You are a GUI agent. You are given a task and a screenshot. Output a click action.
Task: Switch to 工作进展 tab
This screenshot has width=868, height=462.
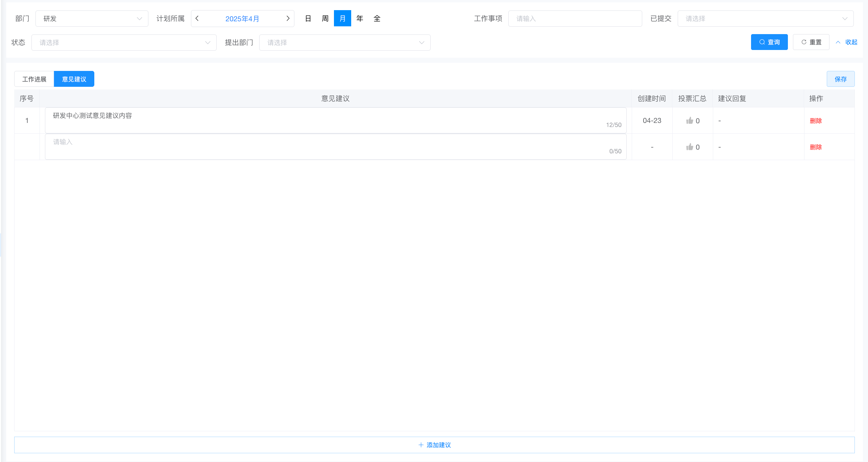(34, 79)
